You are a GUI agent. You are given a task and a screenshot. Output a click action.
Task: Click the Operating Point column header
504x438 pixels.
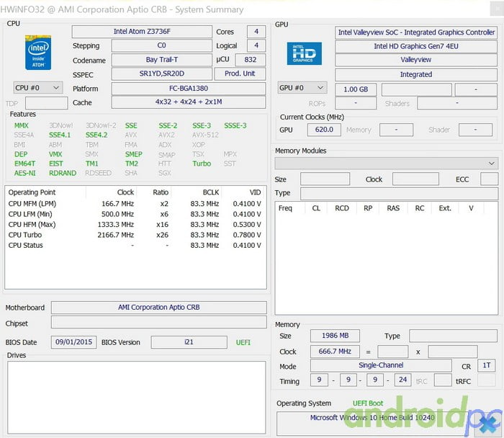click(32, 192)
